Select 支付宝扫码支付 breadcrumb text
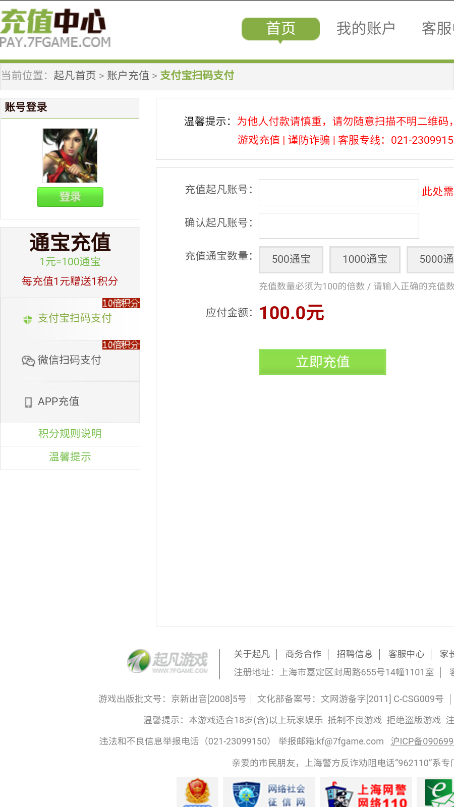Screen dimensions: 454x807 (x=197, y=76)
